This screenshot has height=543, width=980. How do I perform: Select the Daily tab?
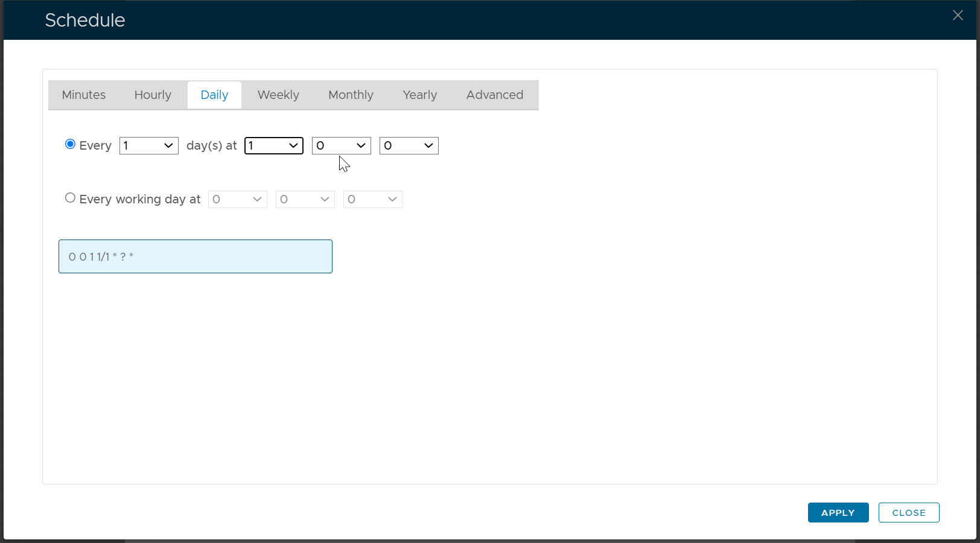coord(214,95)
